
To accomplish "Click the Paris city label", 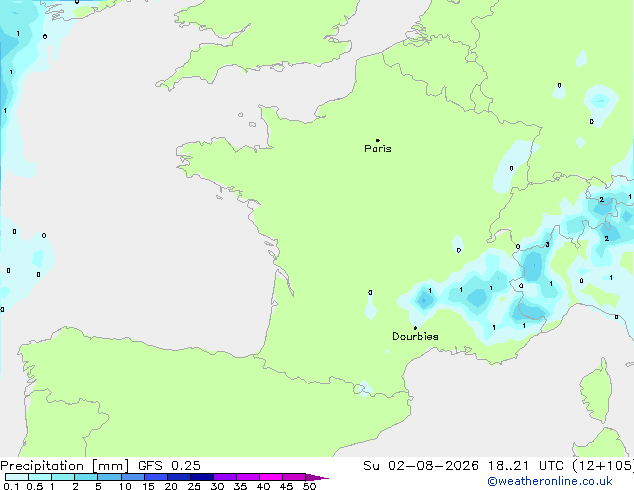I will 378,149.
